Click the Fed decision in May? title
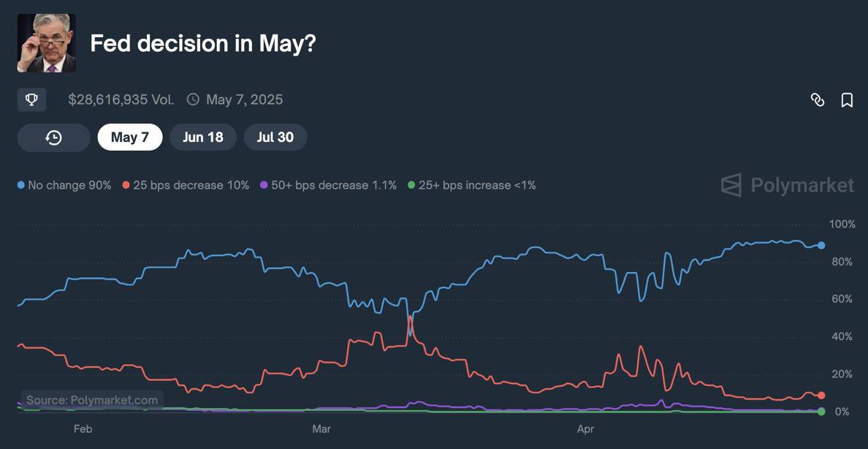The height and width of the screenshot is (449, 868). (x=202, y=43)
